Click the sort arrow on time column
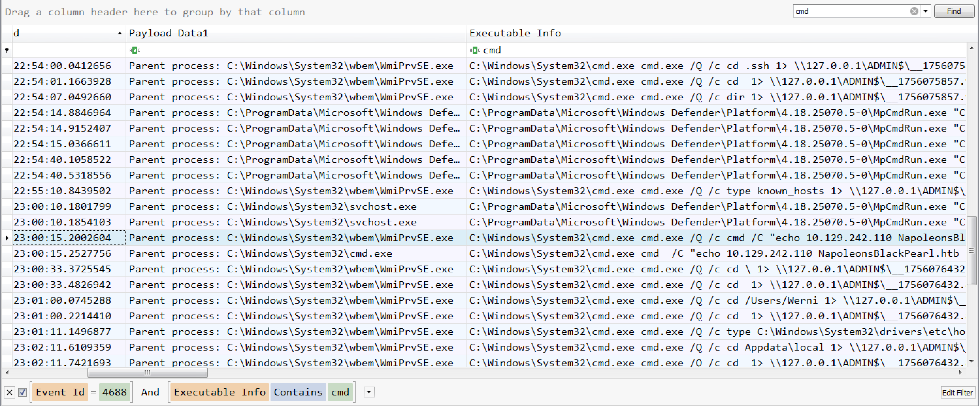Image resolution: width=980 pixels, height=406 pixels. point(119,33)
